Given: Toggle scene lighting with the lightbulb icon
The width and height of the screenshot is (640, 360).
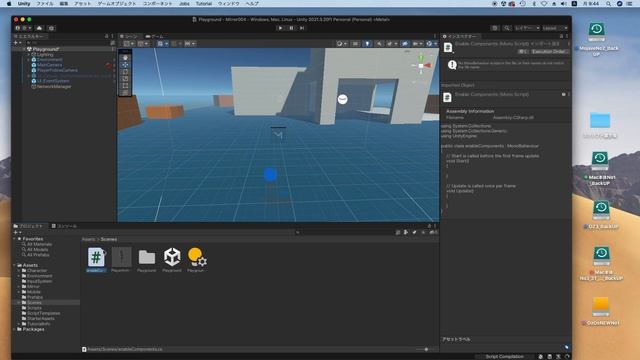Looking at the screenshot, I should [x=367, y=43].
